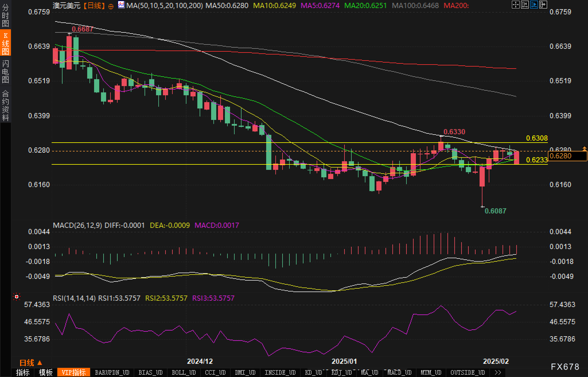Click the orange circled-plus icon beside 日线
Screen dimensions: 588x377
click(x=111, y=6)
